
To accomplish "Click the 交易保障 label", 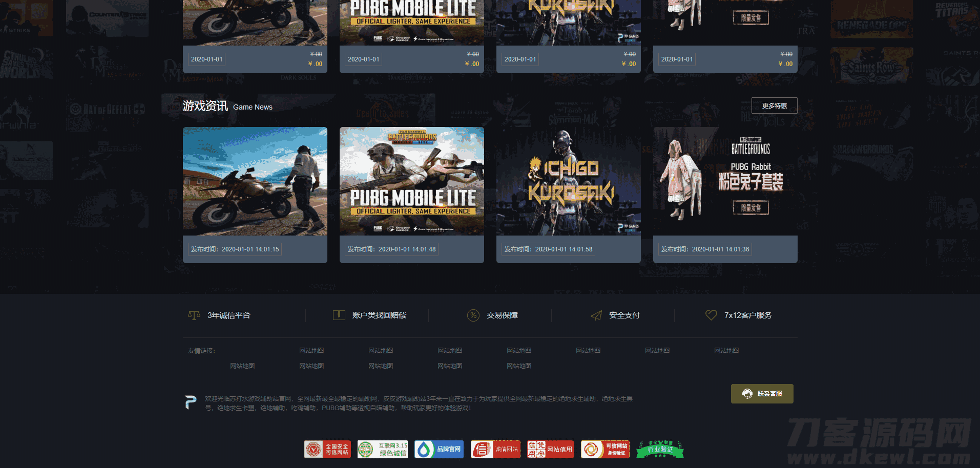I will coord(502,315).
